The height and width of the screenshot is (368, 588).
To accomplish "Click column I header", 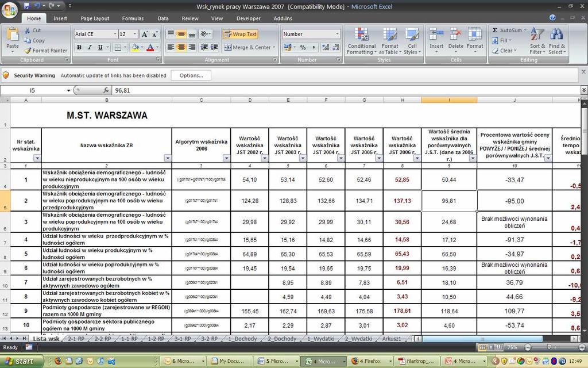I will click(449, 100).
